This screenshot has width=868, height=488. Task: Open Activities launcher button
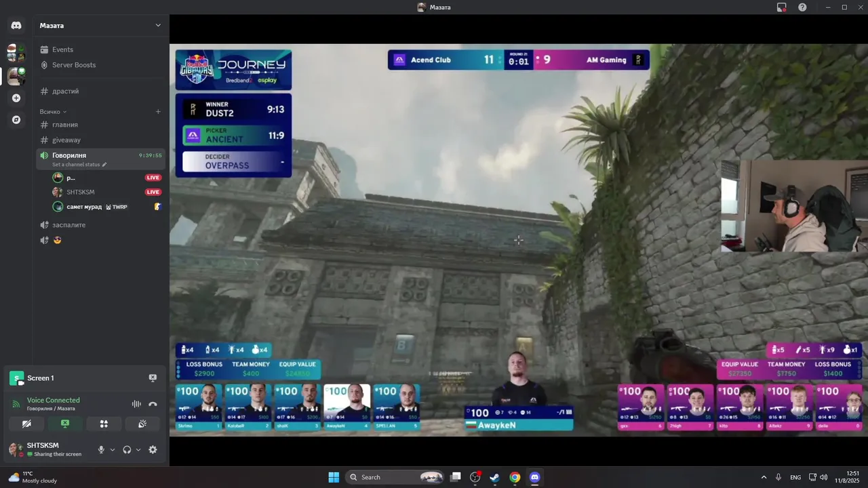point(104,424)
